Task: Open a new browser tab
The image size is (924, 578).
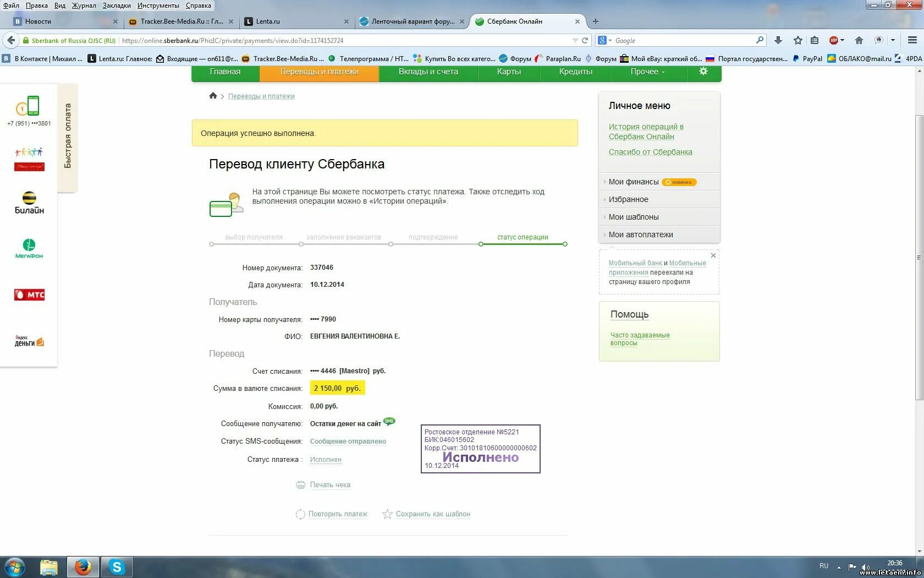Action: 595,21
